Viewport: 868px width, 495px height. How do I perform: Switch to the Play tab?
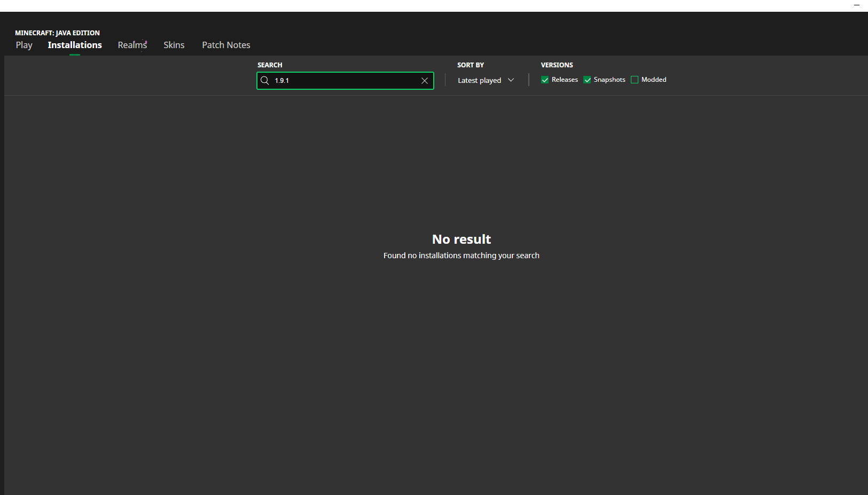24,45
